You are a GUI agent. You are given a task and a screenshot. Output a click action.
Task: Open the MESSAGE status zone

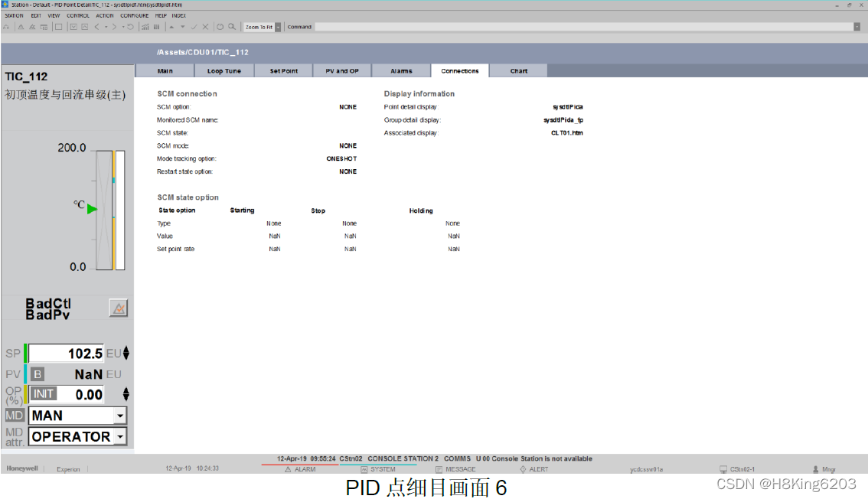pos(455,469)
